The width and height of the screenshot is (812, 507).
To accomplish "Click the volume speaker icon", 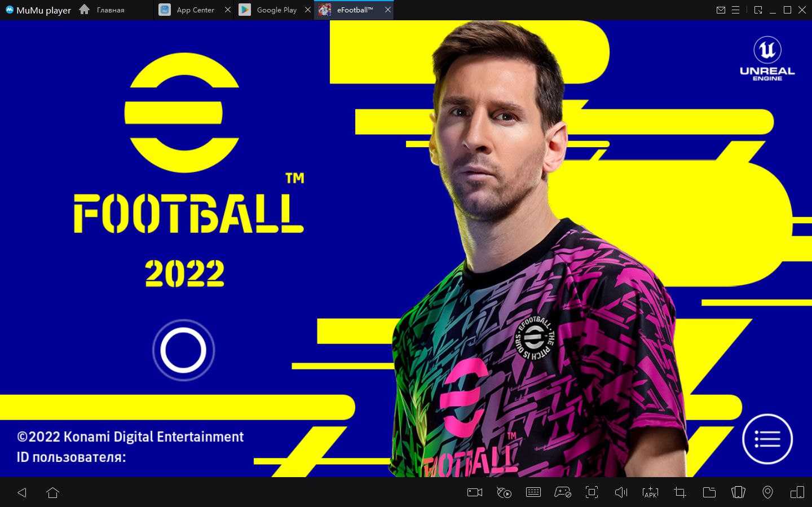I will [621, 492].
